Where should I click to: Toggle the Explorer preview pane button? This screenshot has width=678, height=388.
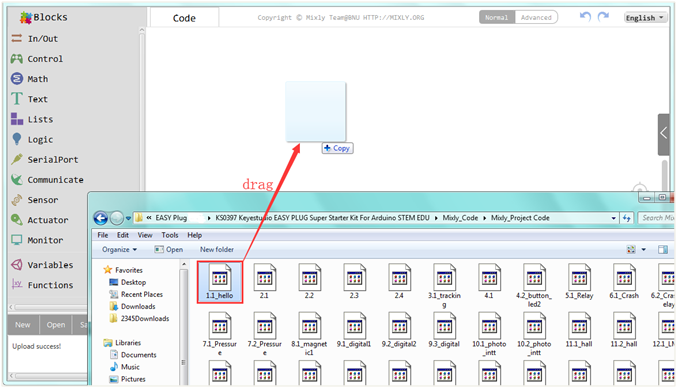(x=662, y=250)
